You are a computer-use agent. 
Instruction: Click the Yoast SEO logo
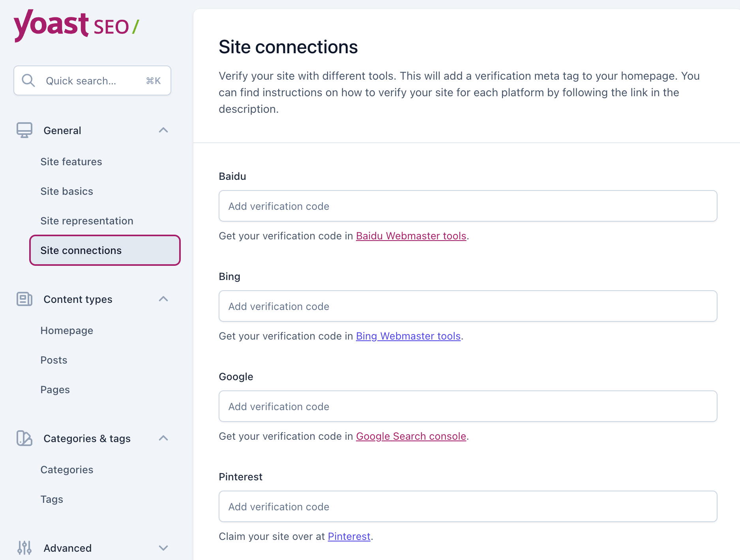point(76,26)
